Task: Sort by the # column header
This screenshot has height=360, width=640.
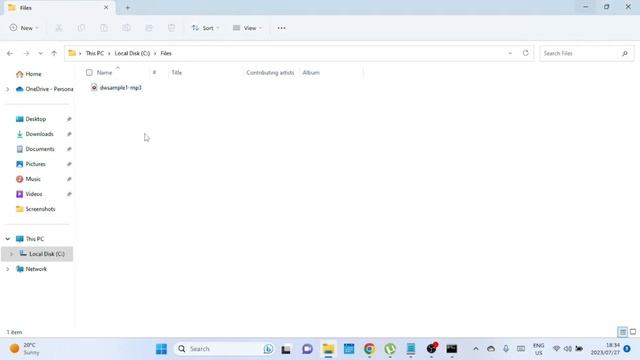Action: click(154, 73)
